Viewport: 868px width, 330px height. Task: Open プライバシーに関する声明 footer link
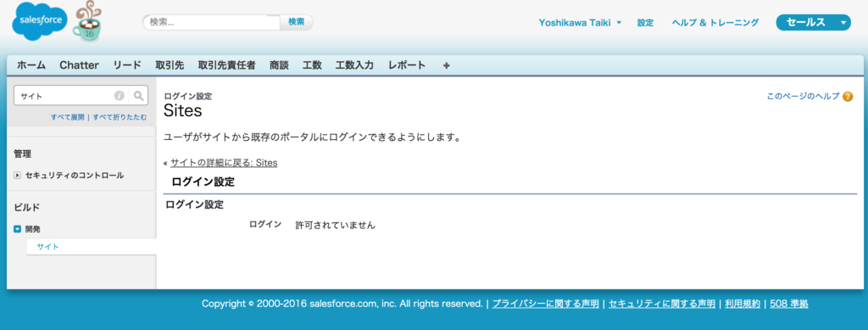pos(545,304)
